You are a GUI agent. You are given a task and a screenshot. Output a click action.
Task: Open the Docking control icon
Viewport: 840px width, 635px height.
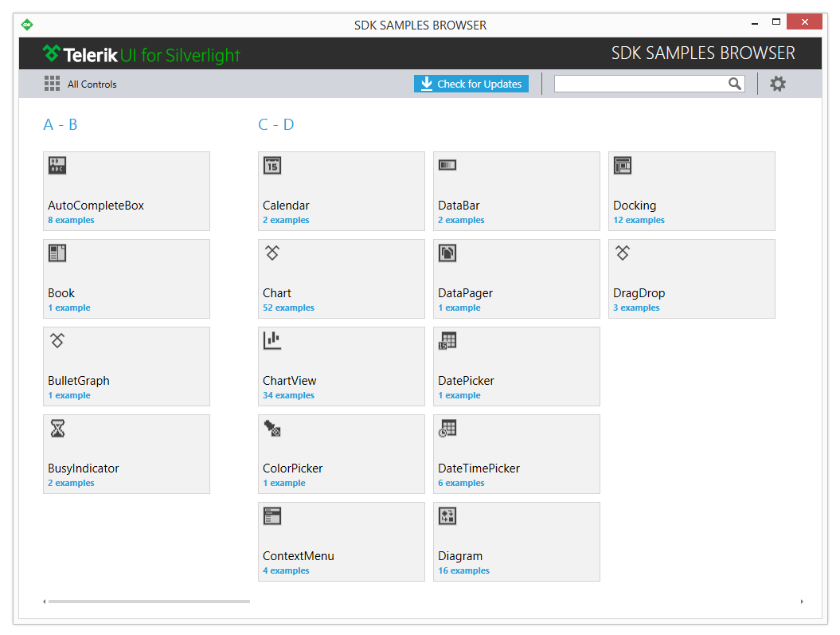point(623,165)
